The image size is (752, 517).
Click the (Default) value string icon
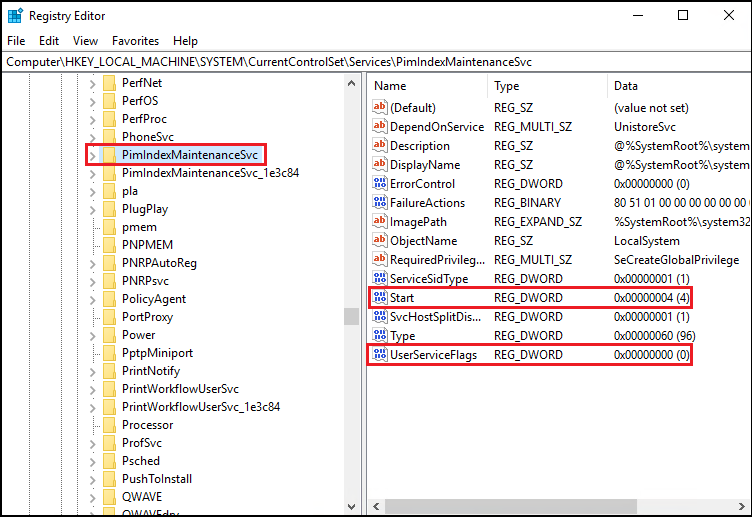[379, 108]
